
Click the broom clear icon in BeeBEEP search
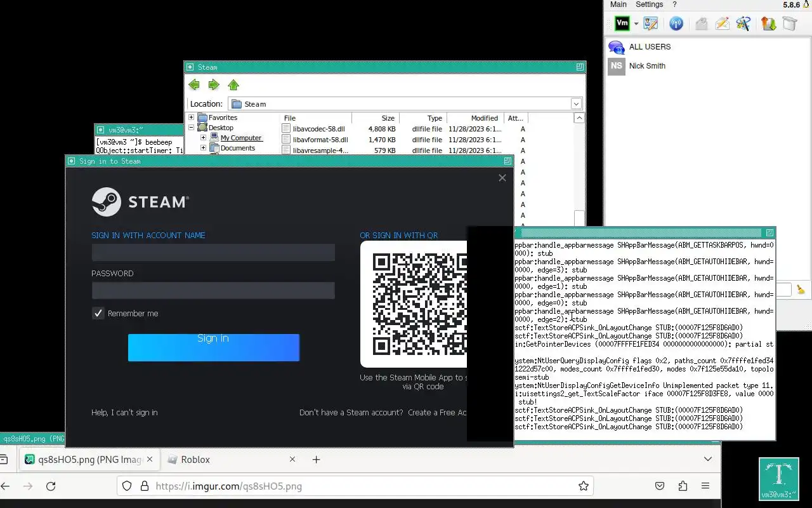tap(801, 289)
